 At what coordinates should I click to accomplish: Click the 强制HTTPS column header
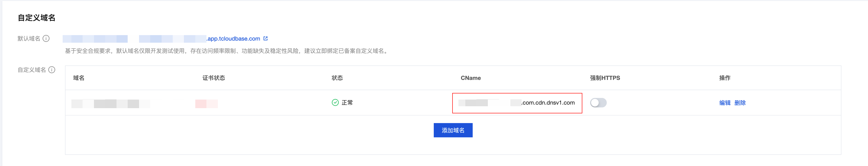coord(605,78)
